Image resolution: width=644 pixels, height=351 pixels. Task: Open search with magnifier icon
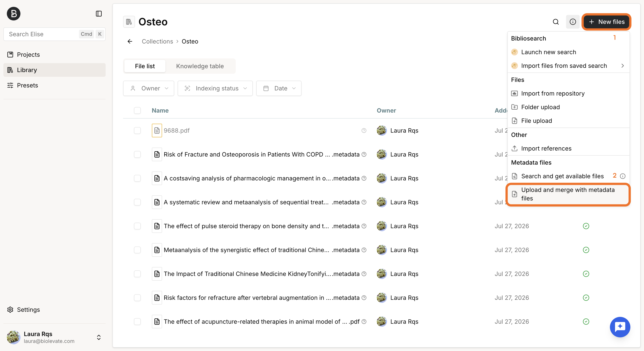[x=556, y=22]
